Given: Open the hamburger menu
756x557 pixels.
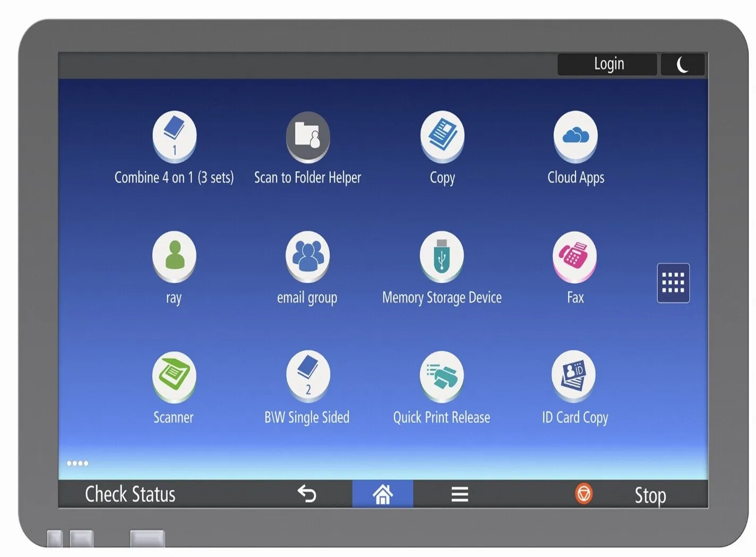Looking at the screenshot, I should coord(460,494).
